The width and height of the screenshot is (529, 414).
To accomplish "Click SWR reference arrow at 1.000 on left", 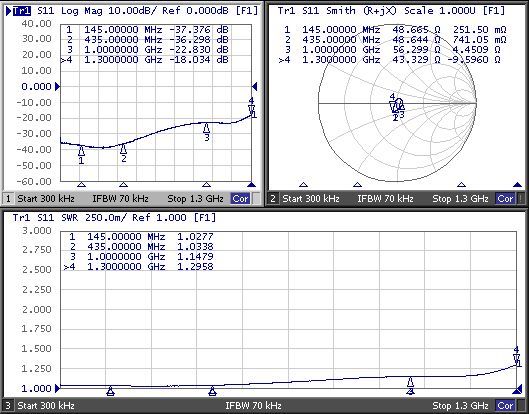I will point(57,389).
